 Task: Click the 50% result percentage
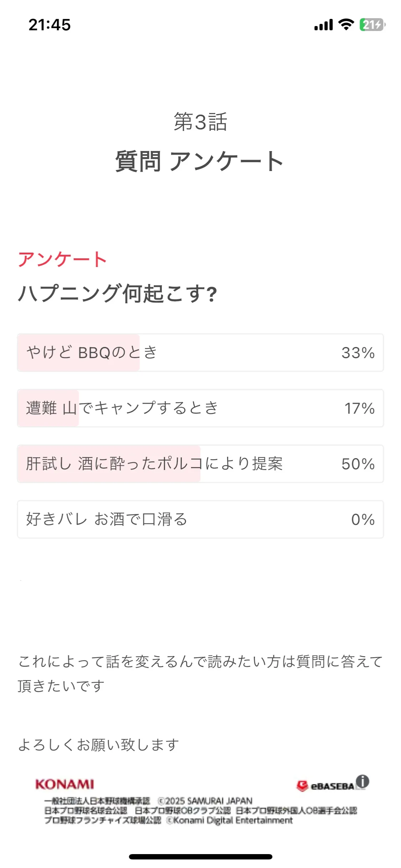(358, 464)
